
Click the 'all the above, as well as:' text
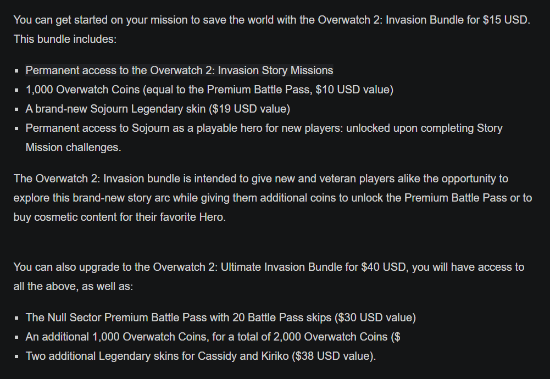pos(73,286)
